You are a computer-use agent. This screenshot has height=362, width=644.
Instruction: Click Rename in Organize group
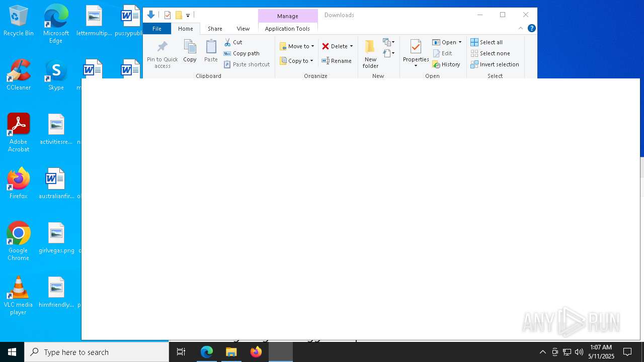tap(337, 61)
